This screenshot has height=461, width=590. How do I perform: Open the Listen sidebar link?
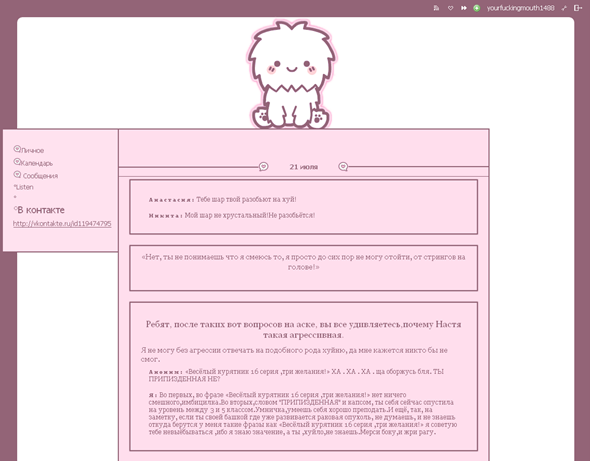click(24, 187)
